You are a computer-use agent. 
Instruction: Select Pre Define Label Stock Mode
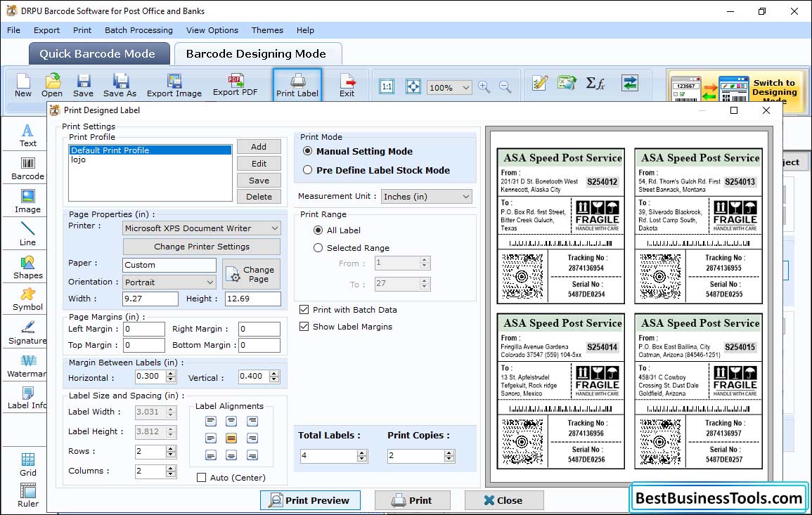[308, 170]
